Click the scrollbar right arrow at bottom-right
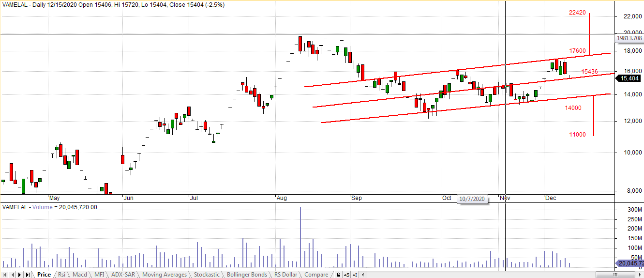The height and width of the screenshot is (278, 644). coord(640,275)
